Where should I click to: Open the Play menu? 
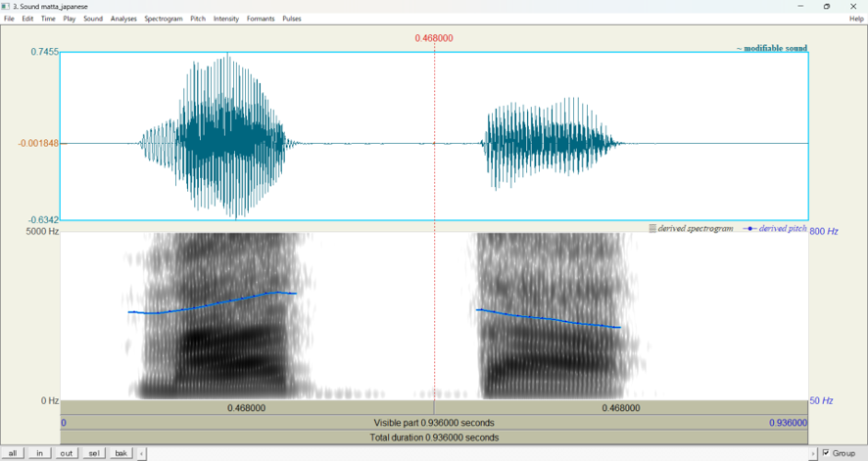pos(70,19)
